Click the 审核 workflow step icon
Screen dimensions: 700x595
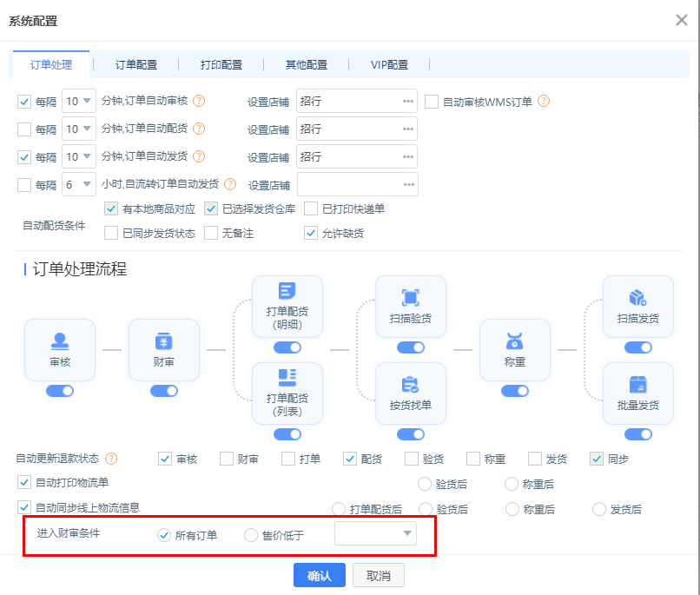(x=60, y=341)
